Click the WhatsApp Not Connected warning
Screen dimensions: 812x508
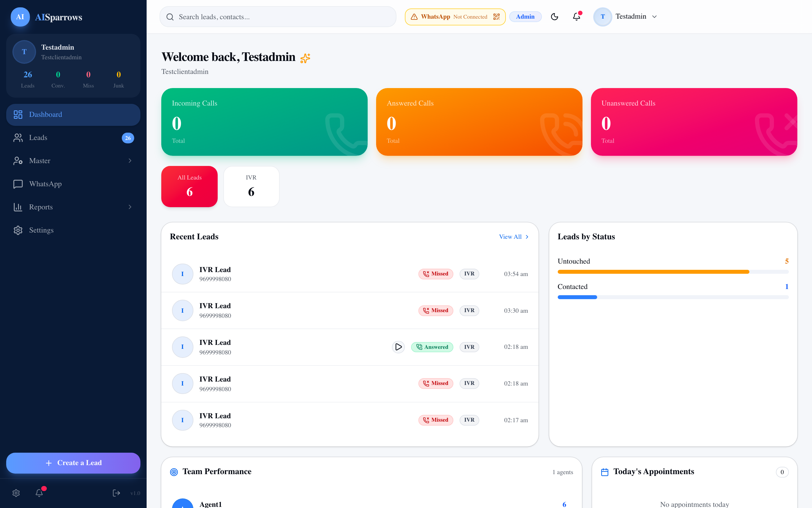tap(455, 17)
